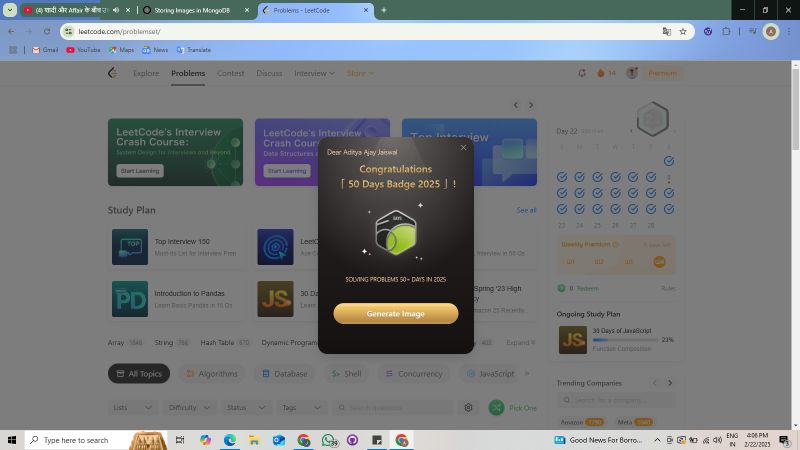Open the Explore menu item
Image resolution: width=800 pixels, height=450 pixels.
coord(146,73)
